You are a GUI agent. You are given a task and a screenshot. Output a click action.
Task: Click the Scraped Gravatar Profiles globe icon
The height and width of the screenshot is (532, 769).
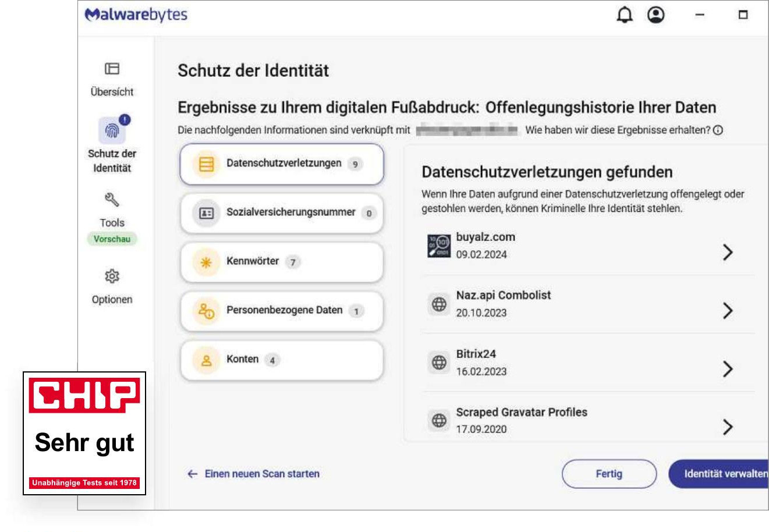point(439,420)
